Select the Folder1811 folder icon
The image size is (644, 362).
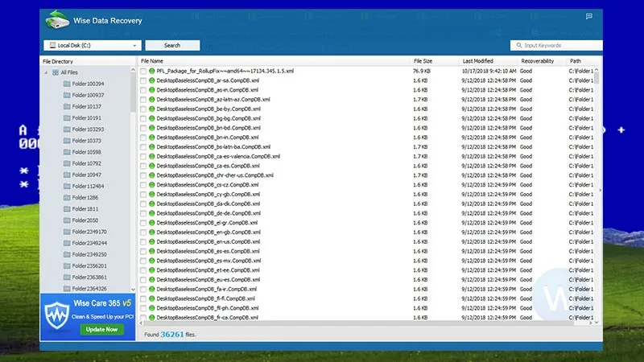[x=67, y=209]
